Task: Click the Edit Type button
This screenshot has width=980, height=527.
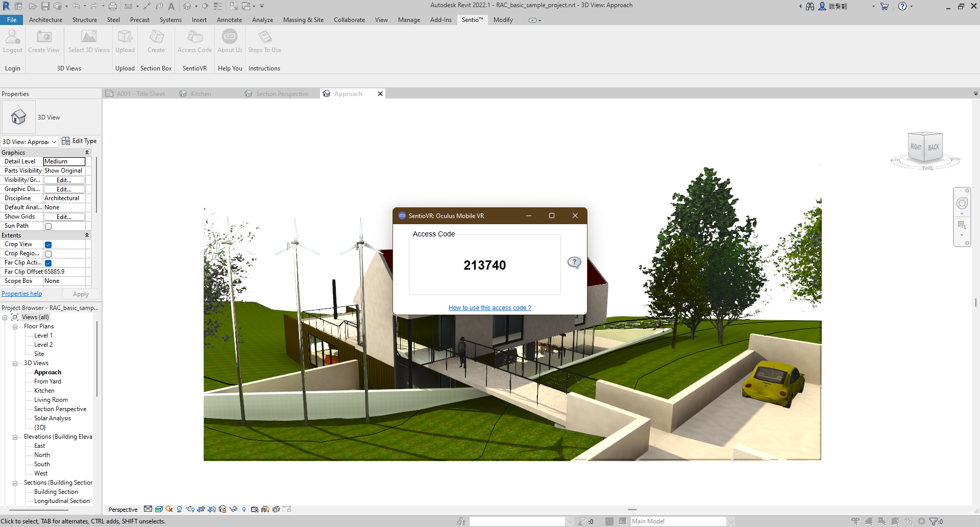Action: pos(79,141)
